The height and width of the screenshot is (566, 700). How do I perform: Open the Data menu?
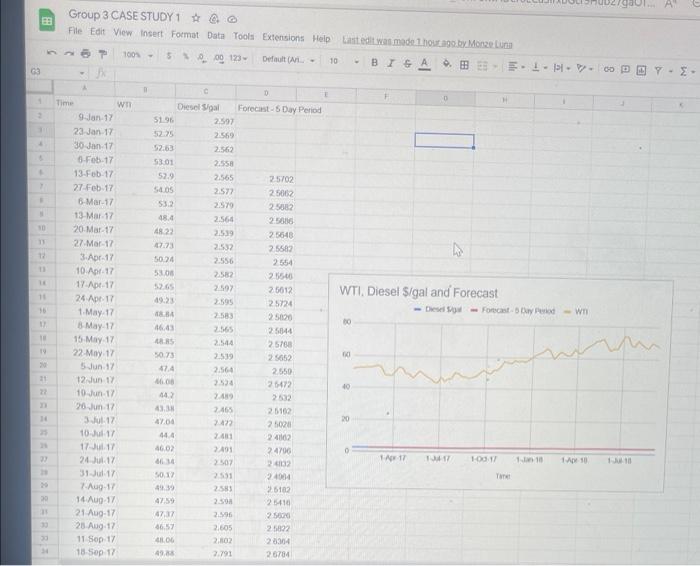[x=216, y=35]
